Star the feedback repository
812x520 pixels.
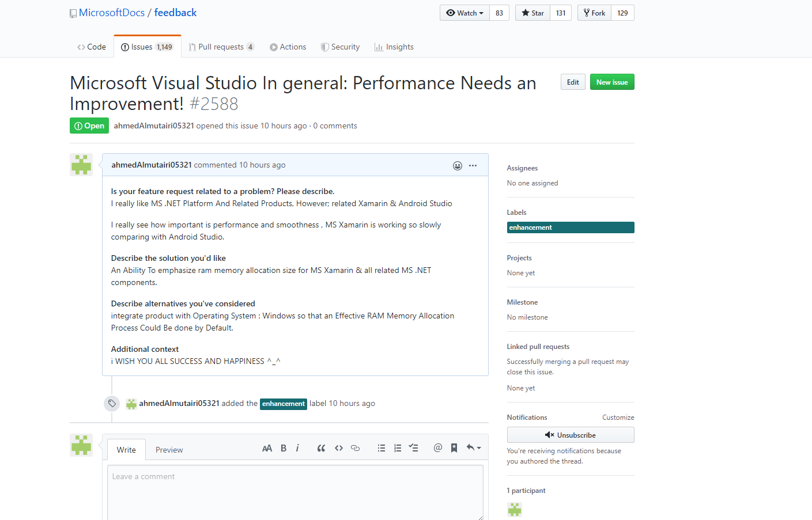[531, 12]
